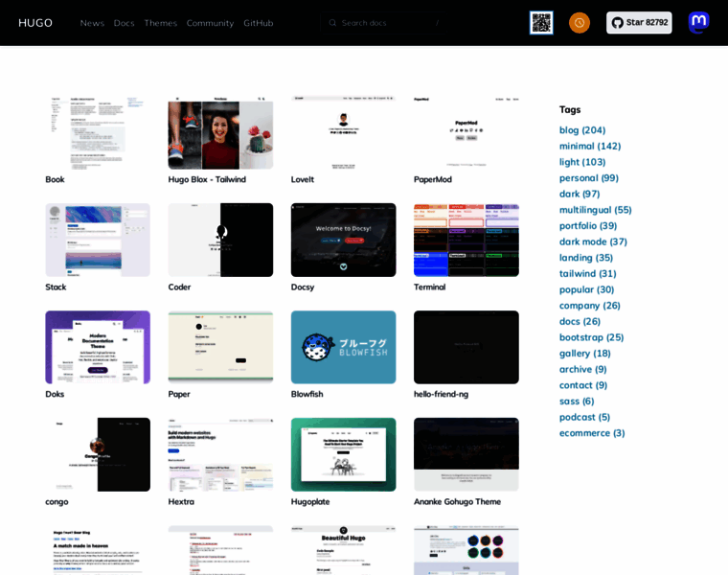This screenshot has width=728, height=575.
Task: Filter themes by ecommerce (3) tag
Action: 592,433
